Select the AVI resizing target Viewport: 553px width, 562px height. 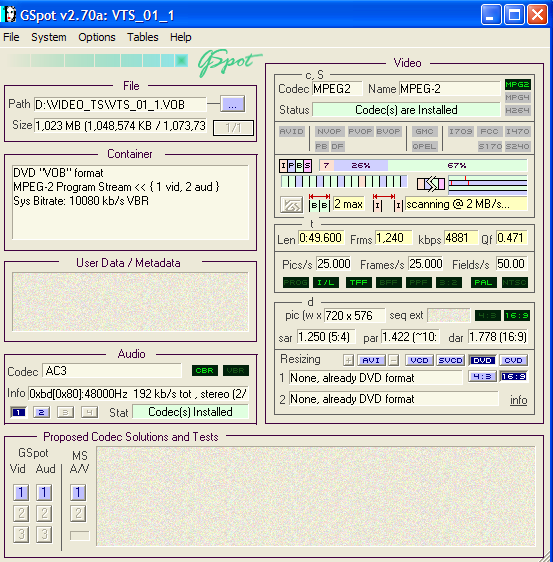pos(371,360)
